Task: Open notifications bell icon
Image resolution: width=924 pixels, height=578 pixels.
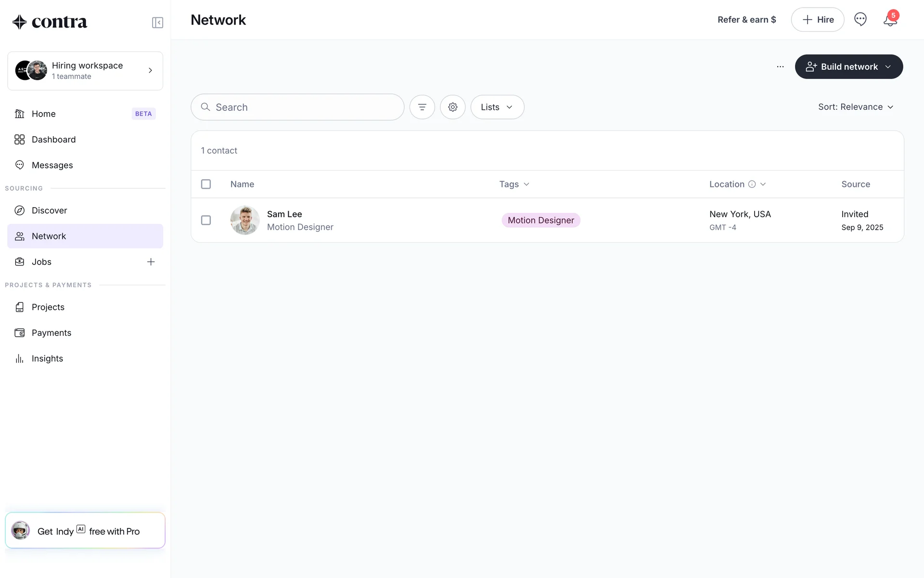Action: click(890, 20)
